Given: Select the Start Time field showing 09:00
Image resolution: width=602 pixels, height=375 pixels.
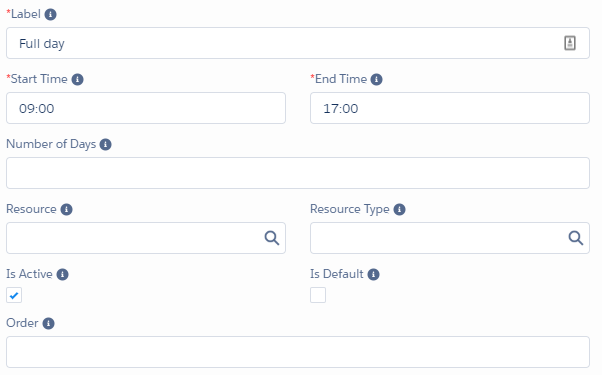Looking at the screenshot, I should click(x=146, y=108).
